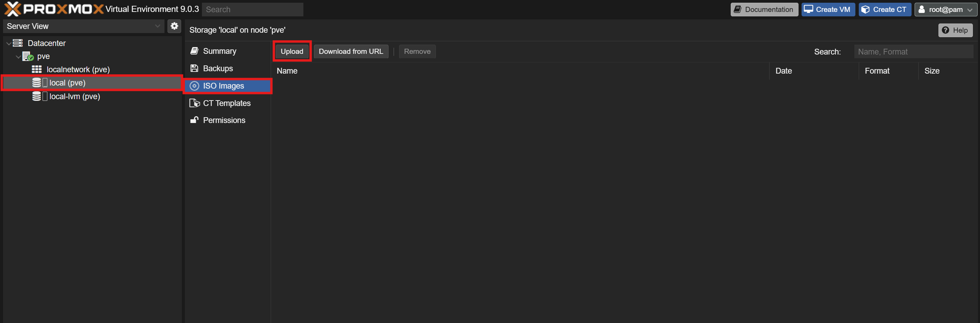Switch to the Summary tab
Screen dimensions: 980x323
(x=219, y=51)
